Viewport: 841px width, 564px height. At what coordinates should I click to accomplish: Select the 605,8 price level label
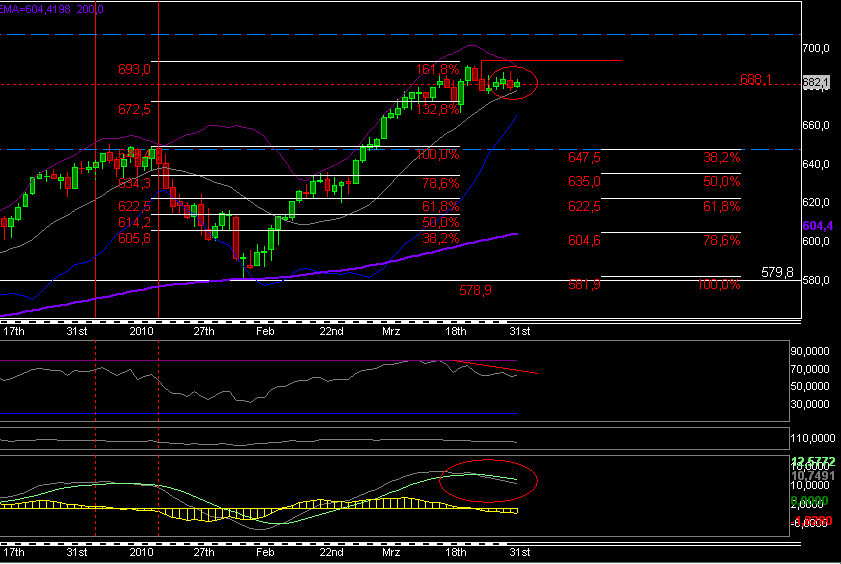(x=134, y=238)
